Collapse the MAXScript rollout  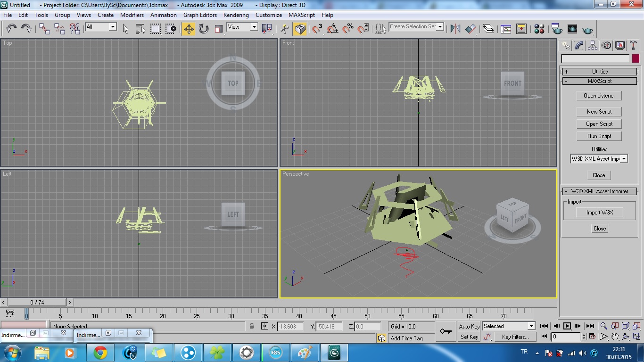pos(599,81)
